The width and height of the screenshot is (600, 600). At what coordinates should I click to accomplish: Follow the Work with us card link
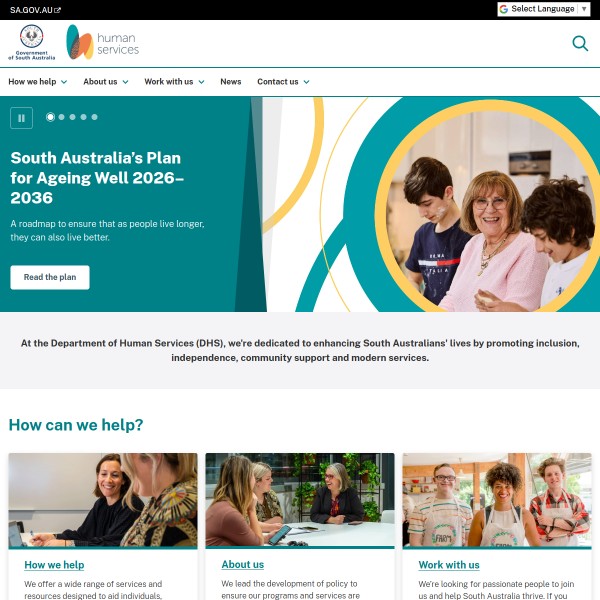coord(449,565)
